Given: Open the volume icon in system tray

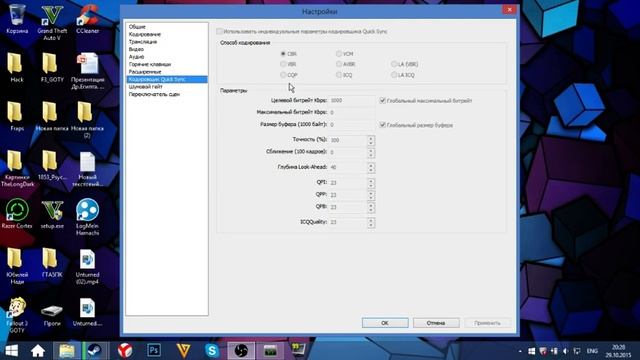Looking at the screenshot, I should point(565,351).
